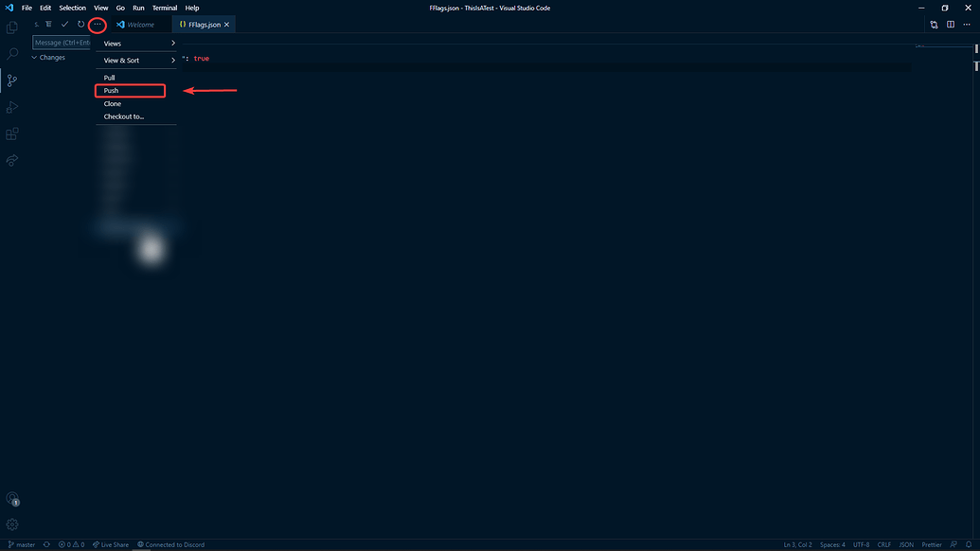Open the Run menu
Viewport: 980px width, 551px height.
click(138, 9)
